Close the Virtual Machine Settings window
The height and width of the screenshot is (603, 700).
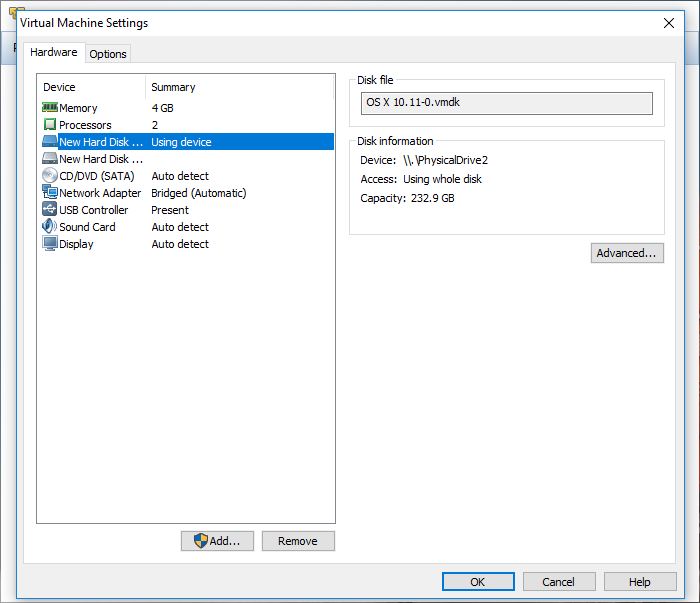click(668, 23)
